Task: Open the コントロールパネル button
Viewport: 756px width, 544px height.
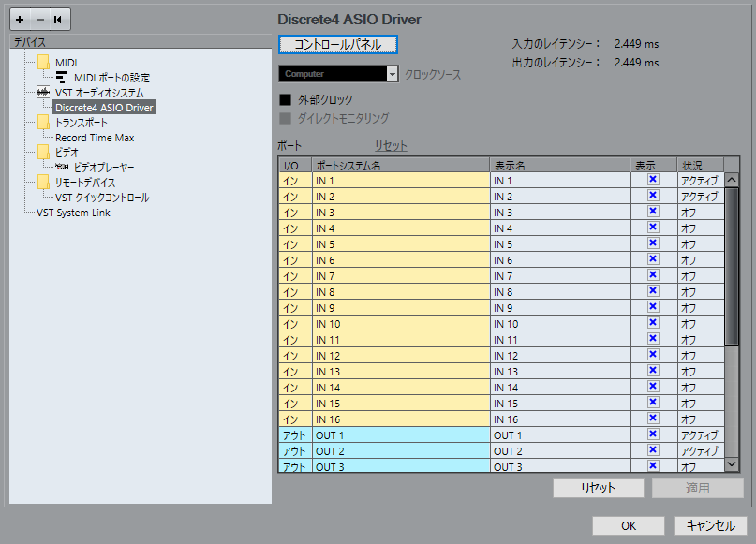Action: tap(338, 44)
